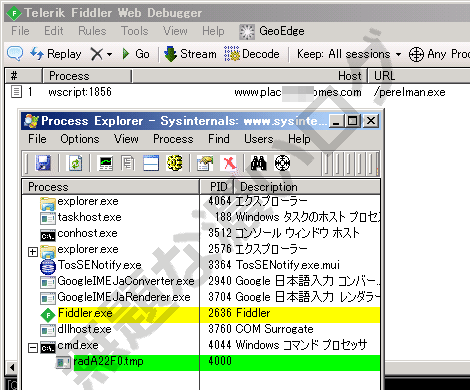Viewport: 470px width, 390px height.
Task: Click the Save floppy icon in Process Explorer
Action: pos(43,163)
